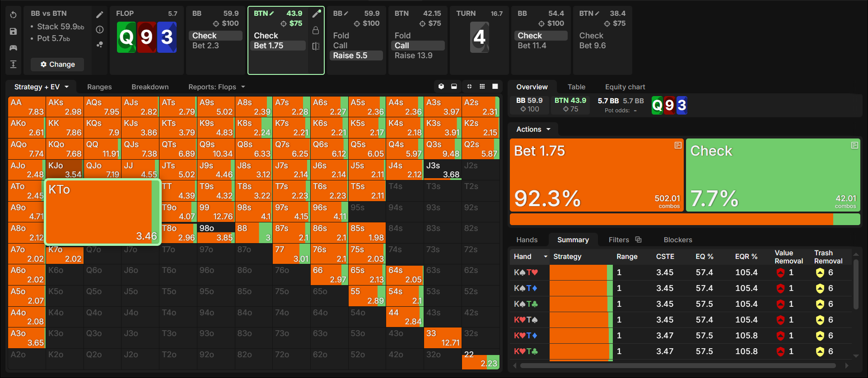Screen dimensions: 868x378
Task: Open the Table tab
Action: pos(576,87)
